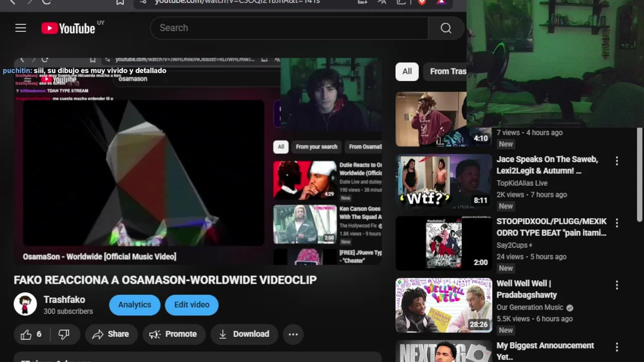This screenshot has width=644, height=362.
Task: Click the like count 6
Action: (x=39, y=334)
